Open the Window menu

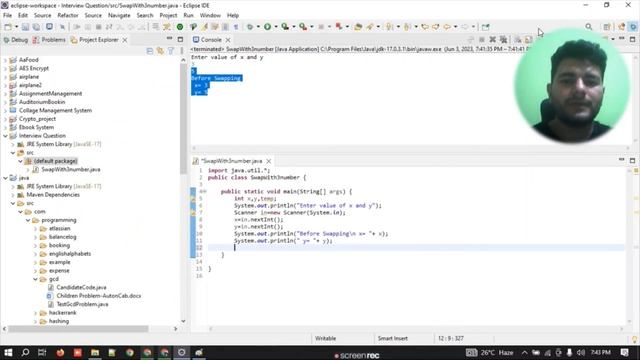pos(210,15)
